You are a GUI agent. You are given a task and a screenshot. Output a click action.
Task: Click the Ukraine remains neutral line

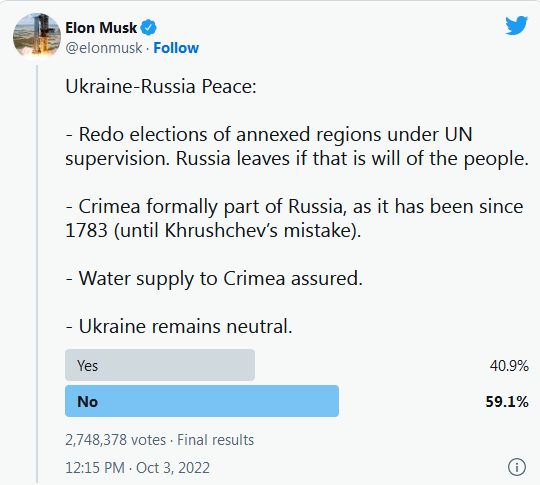pos(179,326)
